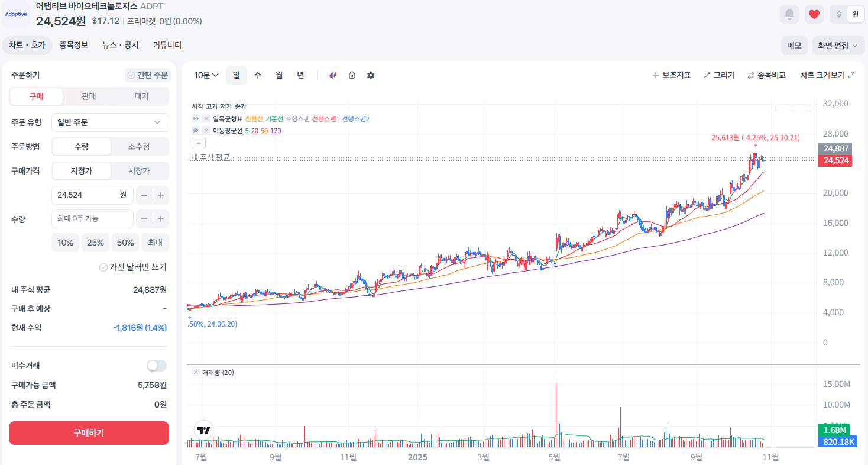Click the notification bell icon
Screen dimensions: 868x465
[x=789, y=14]
